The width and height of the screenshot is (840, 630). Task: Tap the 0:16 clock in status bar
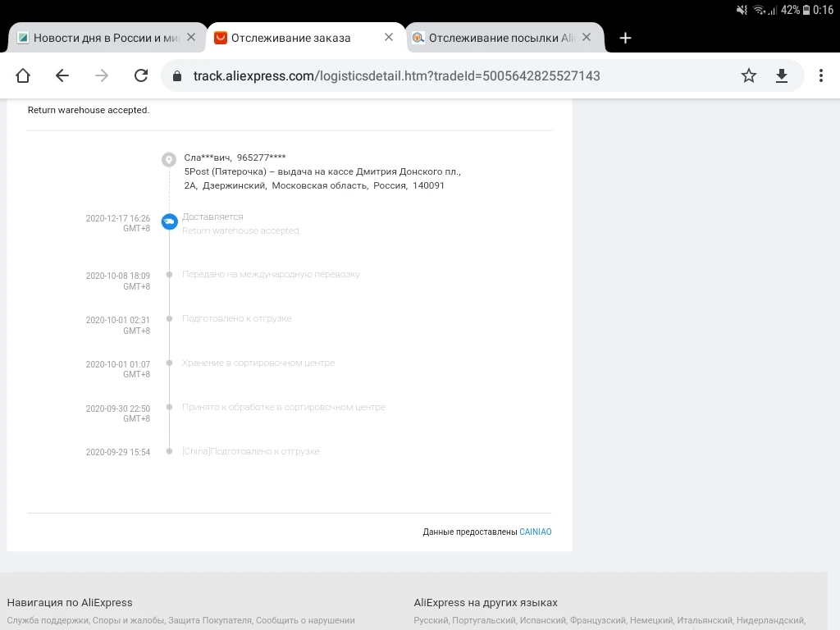823,10
